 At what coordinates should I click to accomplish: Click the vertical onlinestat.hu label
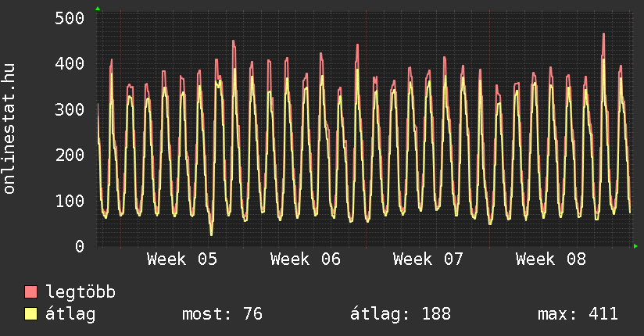pyautogui.click(x=10, y=129)
